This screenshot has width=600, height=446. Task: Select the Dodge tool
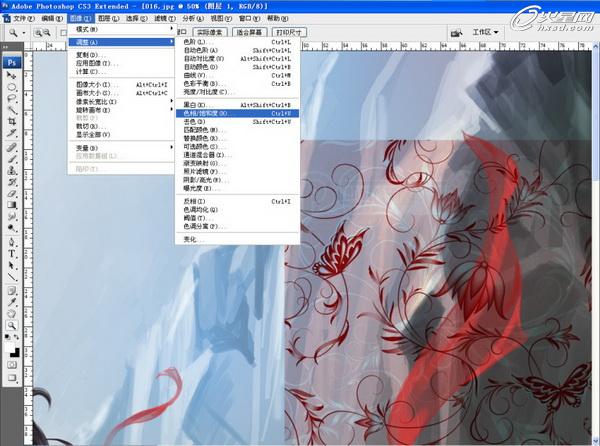pyautogui.click(x=11, y=228)
